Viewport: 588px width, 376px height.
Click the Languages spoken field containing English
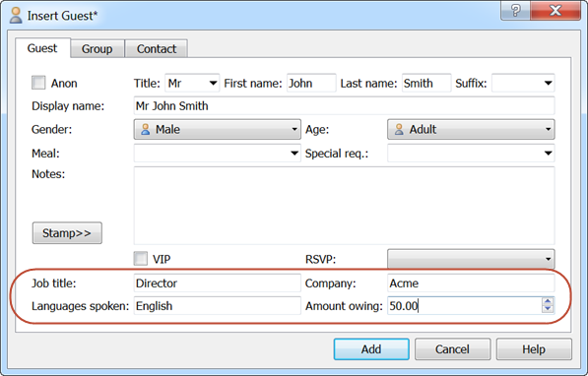pos(217,305)
